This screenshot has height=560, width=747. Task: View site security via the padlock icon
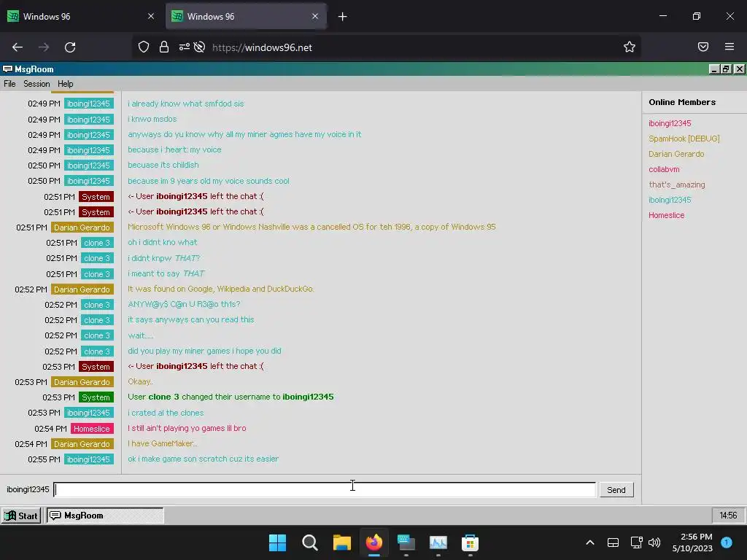point(164,47)
